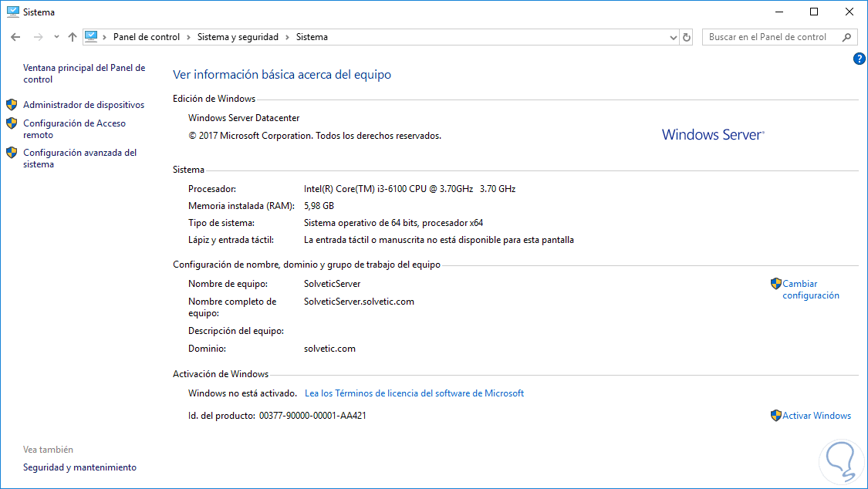Go up one level with up arrow

(x=73, y=37)
